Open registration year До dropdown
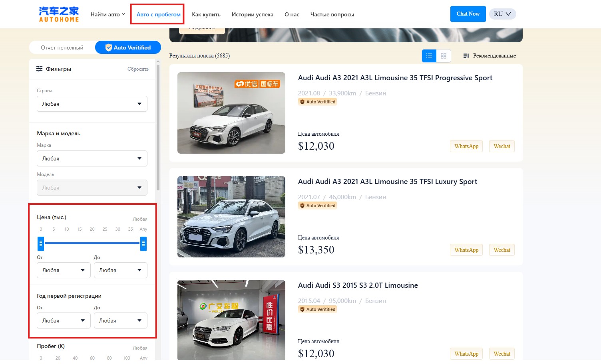Image resolution: width=601 pixels, height=364 pixels. pyautogui.click(x=121, y=320)
